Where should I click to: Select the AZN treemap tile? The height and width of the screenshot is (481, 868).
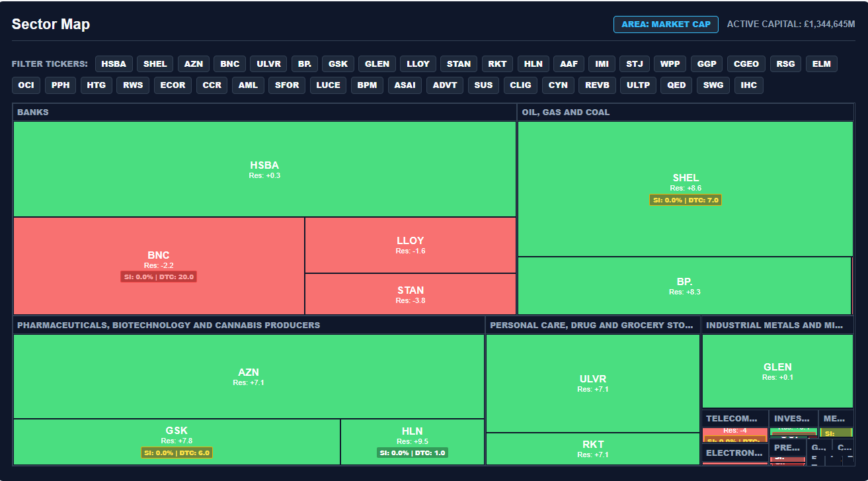tap(249, 376)
